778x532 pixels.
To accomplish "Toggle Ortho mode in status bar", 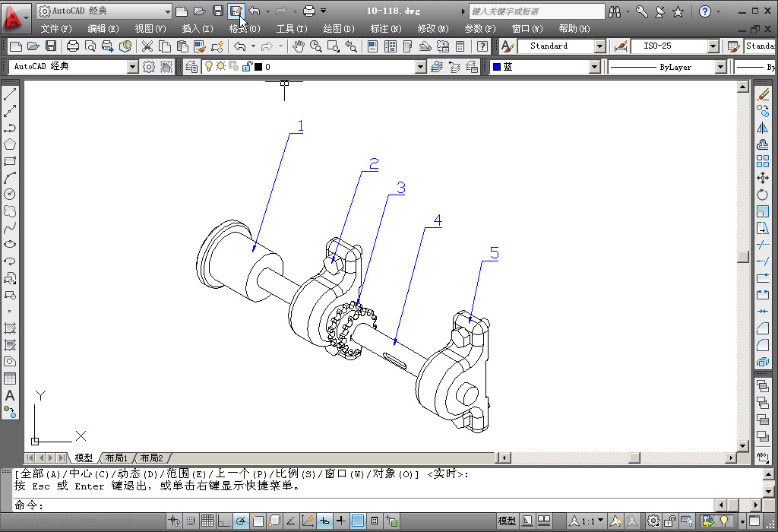I will 223,521.
